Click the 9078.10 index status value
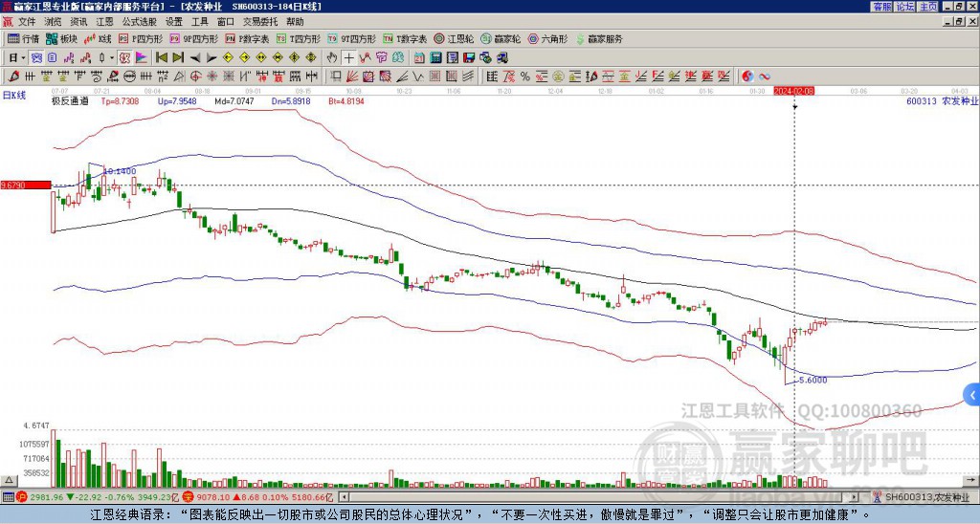Viewport: 980px width, 524px height. click(214, 497)
